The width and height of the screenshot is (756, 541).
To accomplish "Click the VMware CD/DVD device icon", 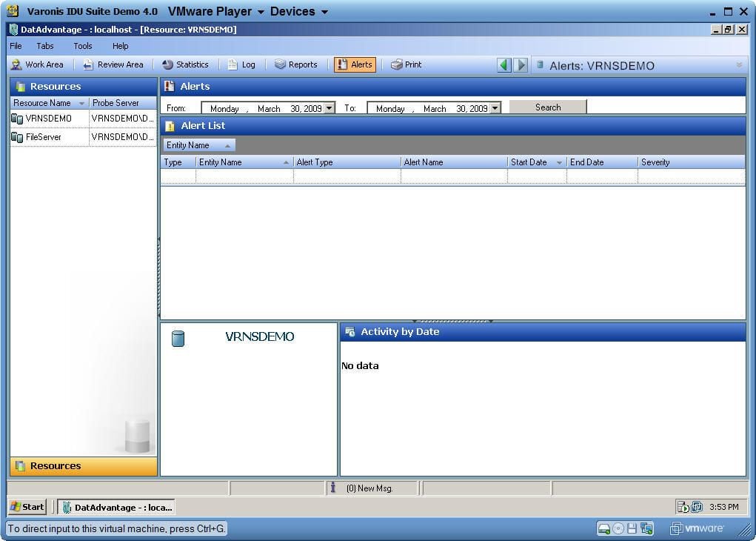I will point(618,528).
